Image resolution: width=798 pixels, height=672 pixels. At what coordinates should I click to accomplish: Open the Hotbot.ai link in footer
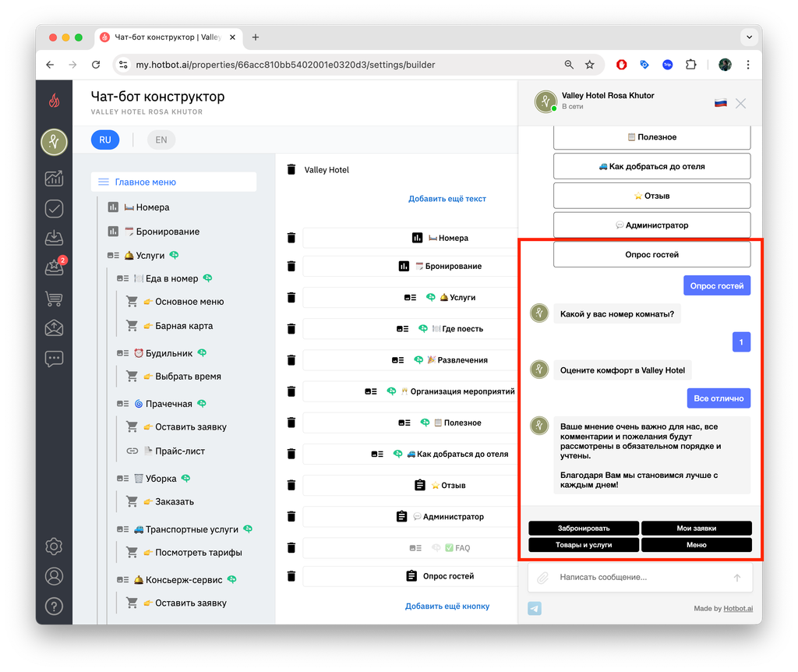[738, 608]
